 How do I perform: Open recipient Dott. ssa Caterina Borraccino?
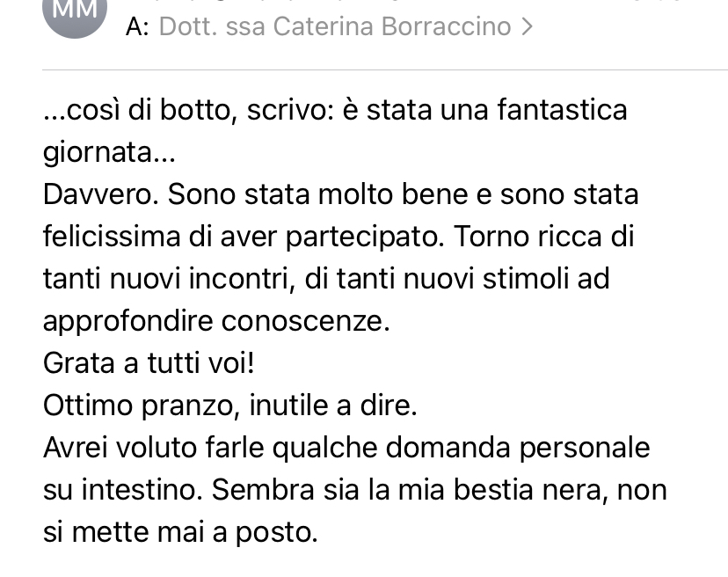[335, 26]
